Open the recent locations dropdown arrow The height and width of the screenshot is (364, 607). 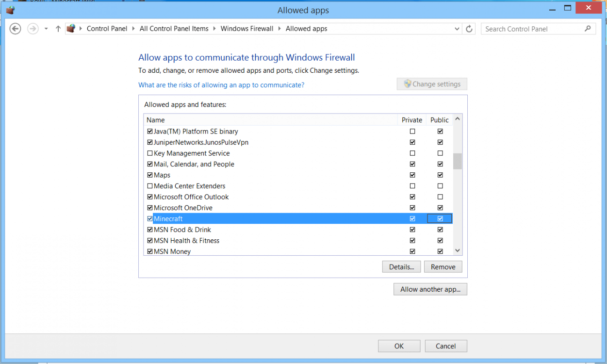click(46, 29)
